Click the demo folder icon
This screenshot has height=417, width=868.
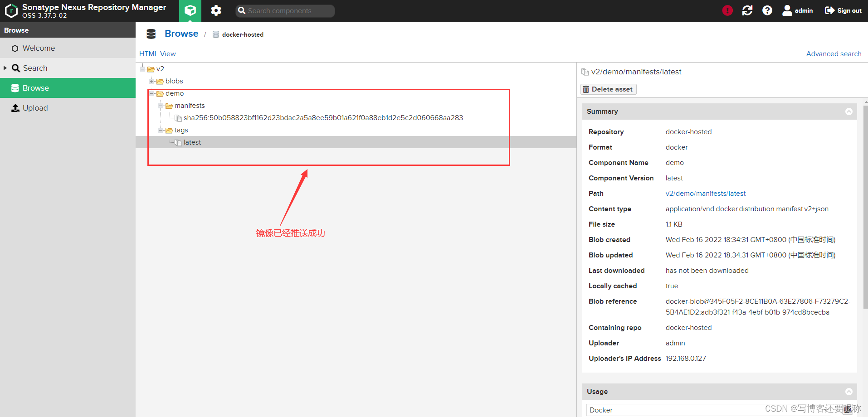(160, 93)
